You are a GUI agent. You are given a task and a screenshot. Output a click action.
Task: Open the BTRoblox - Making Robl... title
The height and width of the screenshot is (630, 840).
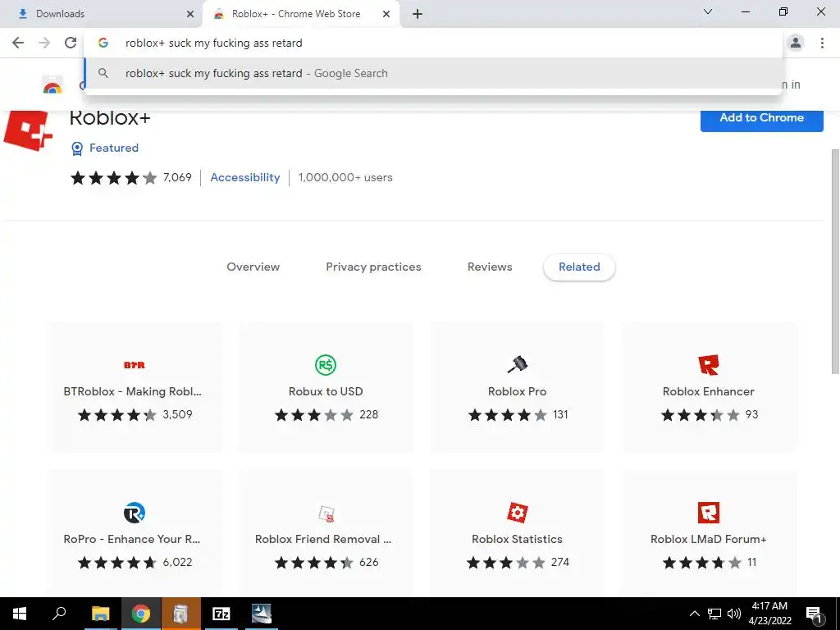tap(132, 391)
